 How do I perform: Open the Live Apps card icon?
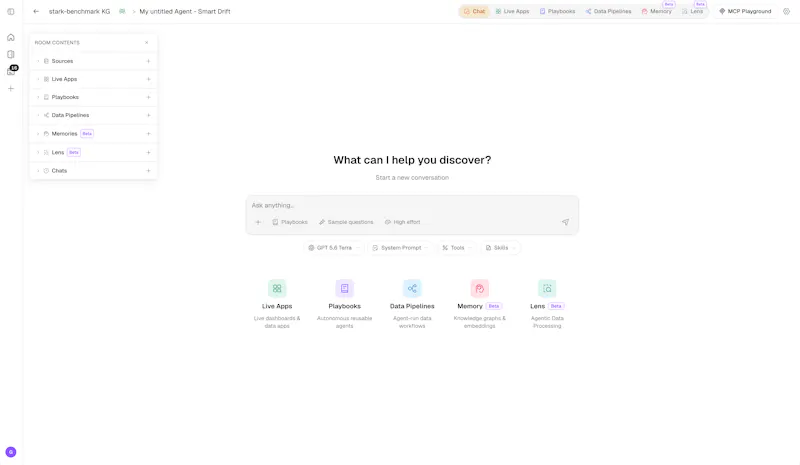(x=277, y=288)
